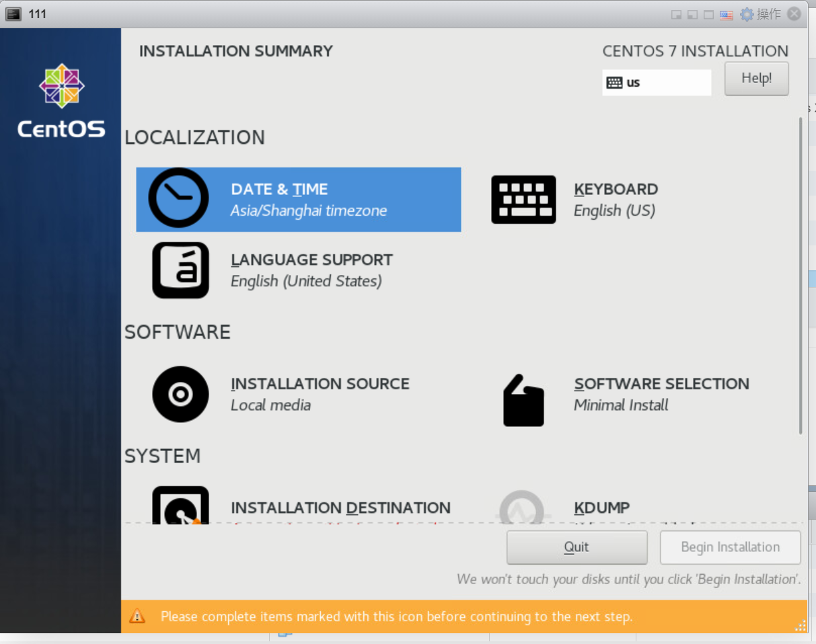Viewport: 816px width, 644px height.
Task: Click the vertical scrollbar on the summary
Action: 800,276
